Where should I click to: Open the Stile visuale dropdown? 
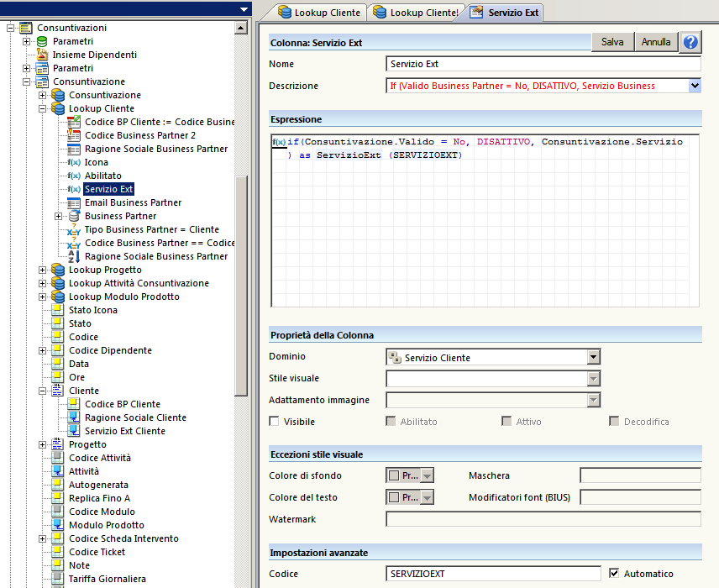coord(593,379)
